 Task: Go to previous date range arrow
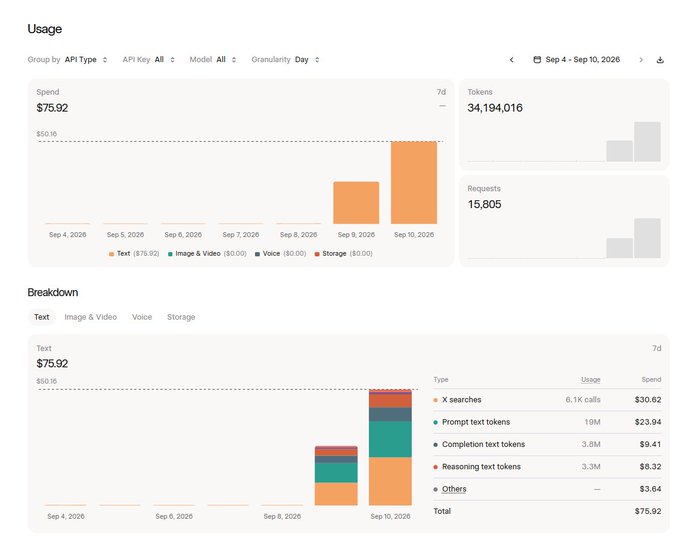point(512,60)
